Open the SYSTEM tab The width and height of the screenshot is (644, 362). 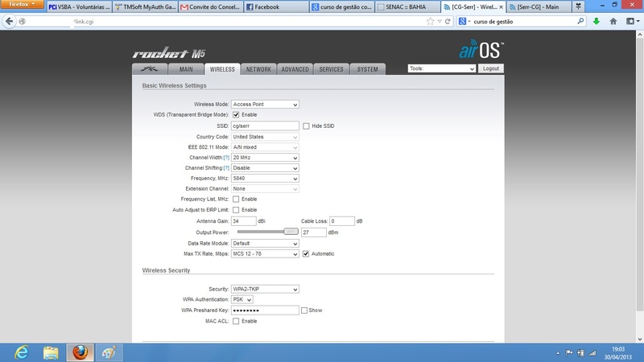pyautogui.click(x=367, y=69)
